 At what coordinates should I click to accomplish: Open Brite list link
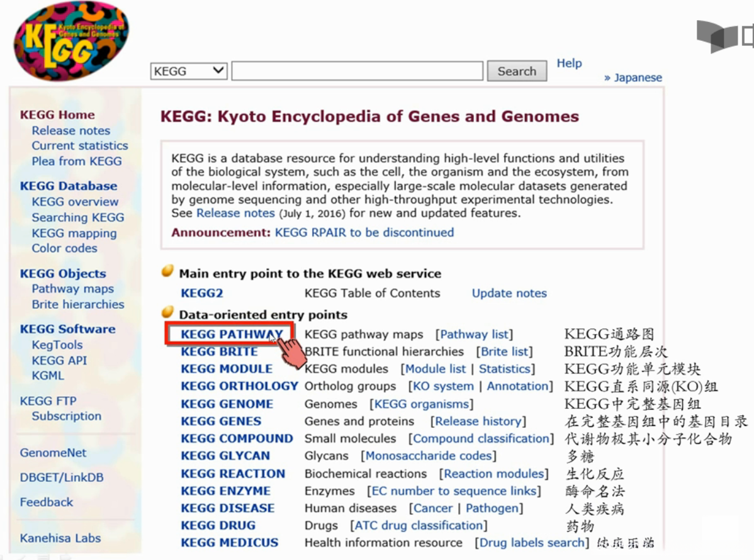coord(504,351)
